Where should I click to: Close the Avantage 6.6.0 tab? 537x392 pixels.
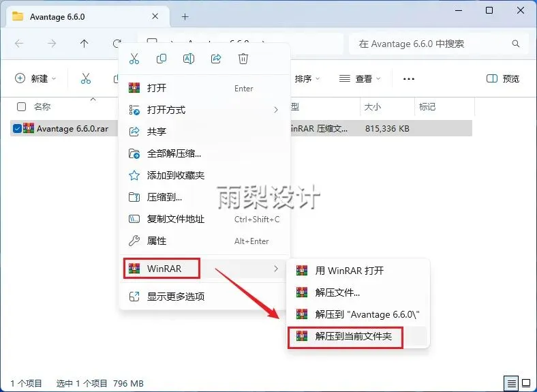155,16
